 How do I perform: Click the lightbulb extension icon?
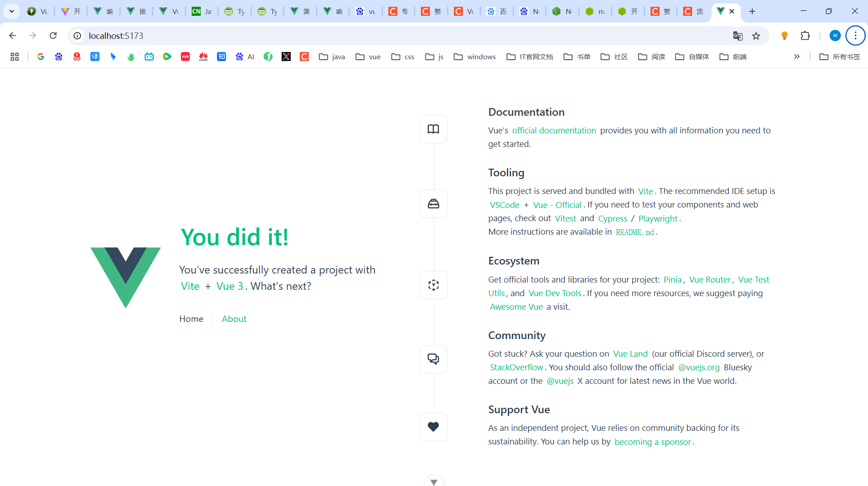(x=784, y=36)
